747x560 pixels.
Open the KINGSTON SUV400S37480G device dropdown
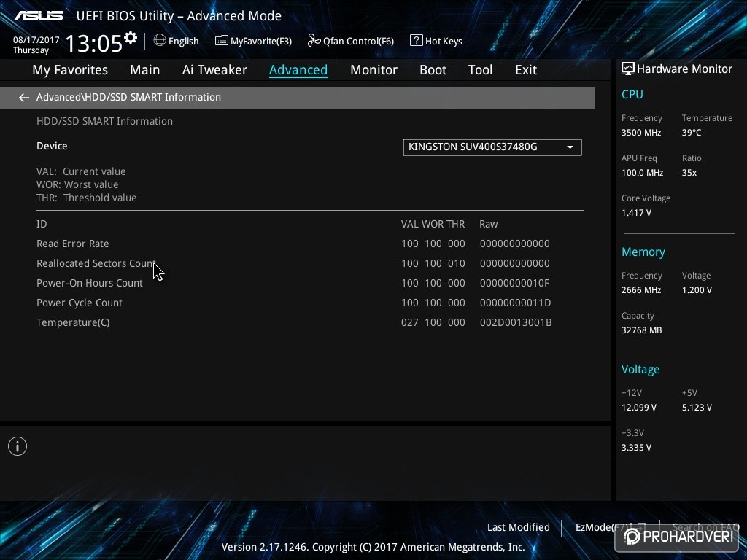click(x=492, y=147)
